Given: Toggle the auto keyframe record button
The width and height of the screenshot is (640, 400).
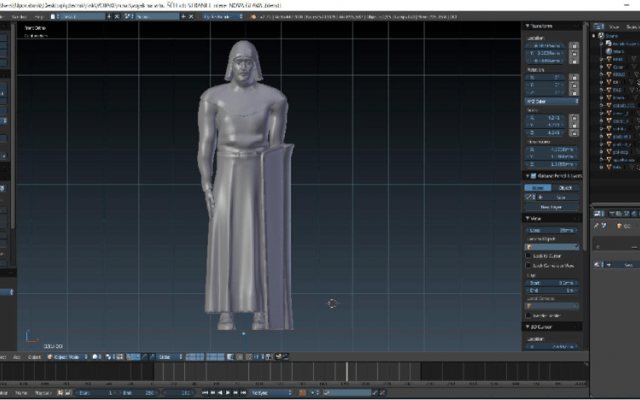Looking at the screenshot, I should pyautogui.click(x=302, y=393).
